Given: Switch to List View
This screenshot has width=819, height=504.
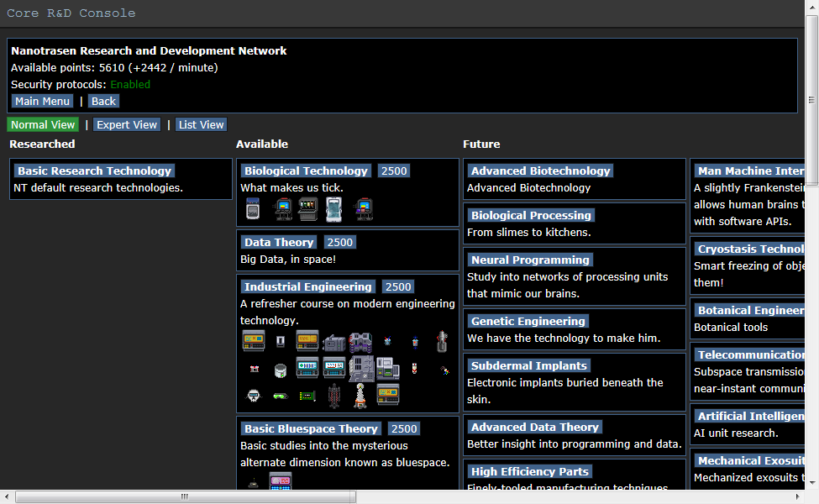Looking at the screenshot, I should pos(201,125).
